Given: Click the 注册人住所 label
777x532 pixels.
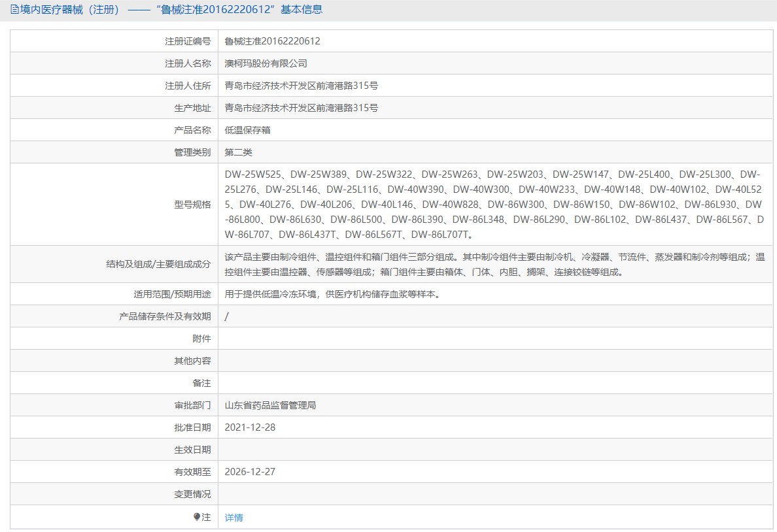Looking at the screenshot, I should tap(188, 86).
